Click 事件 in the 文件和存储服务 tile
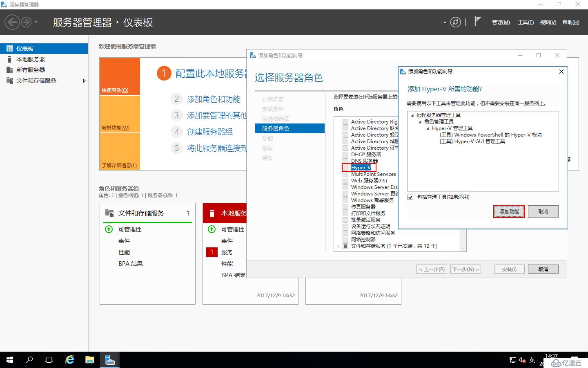This screenshot has height=368, width=588. pos(124,241)
